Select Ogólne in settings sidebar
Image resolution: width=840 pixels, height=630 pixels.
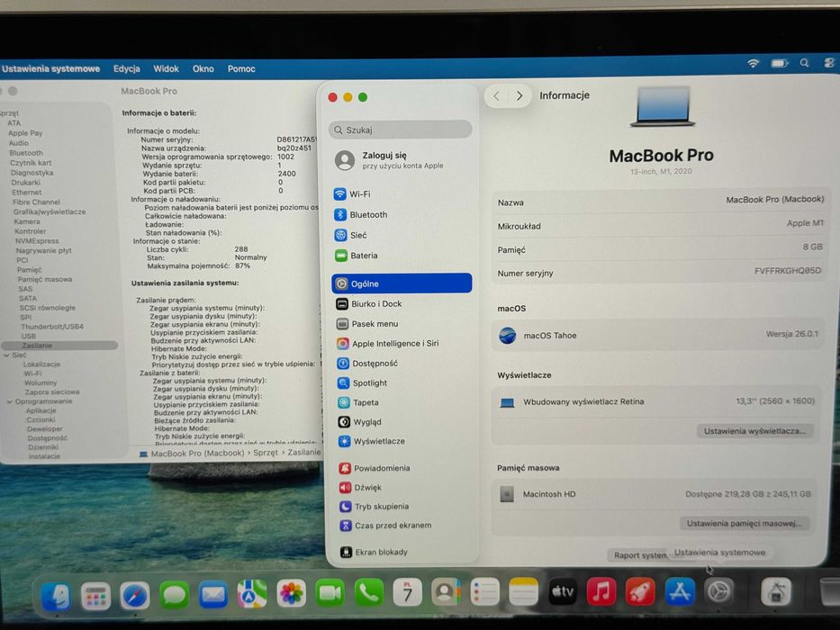pyautogui.click(x=402, y=283)
